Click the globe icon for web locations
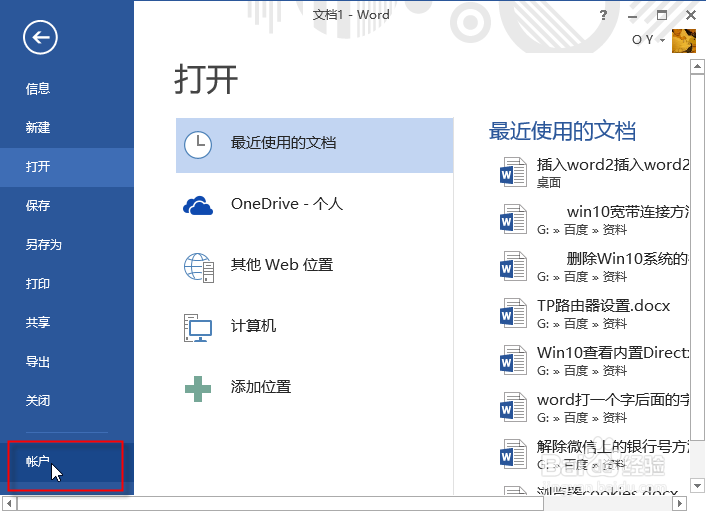Image resolution: width=706 pixels, height=512 pixels. 199,267
